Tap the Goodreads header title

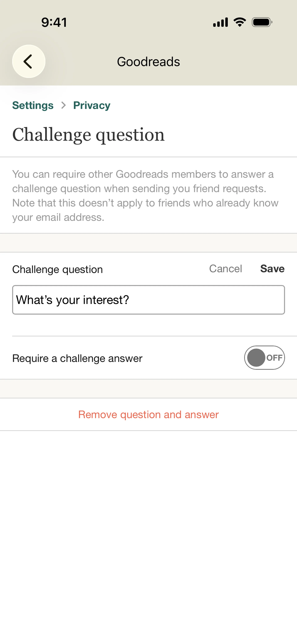[x=148, y=62]
